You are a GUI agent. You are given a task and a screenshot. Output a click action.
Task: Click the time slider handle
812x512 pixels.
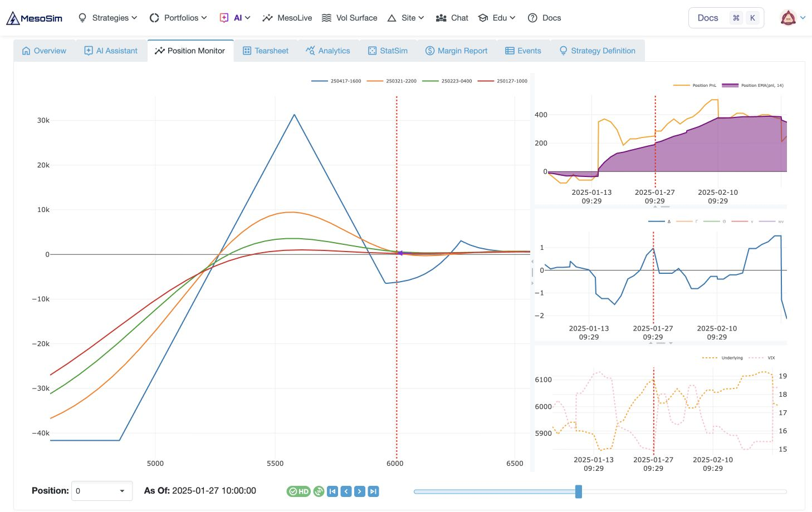pyautogui.click(x=579, y=491)
